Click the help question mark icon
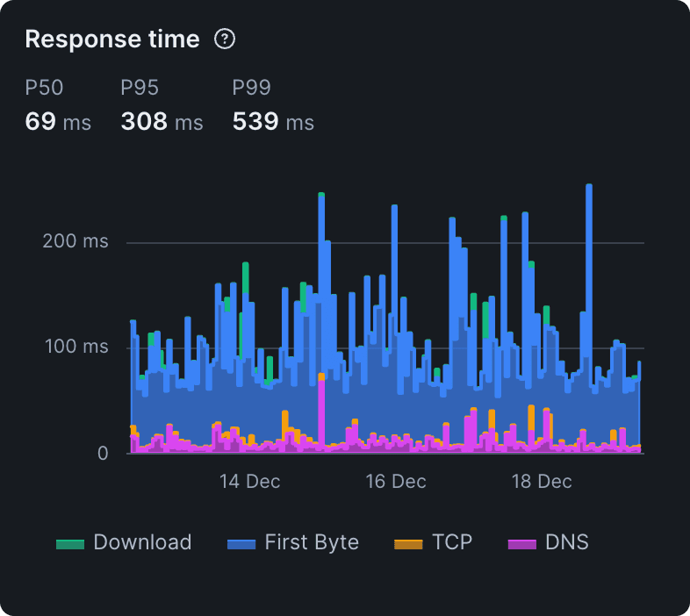Screen dimensions: 690x616 226,39
